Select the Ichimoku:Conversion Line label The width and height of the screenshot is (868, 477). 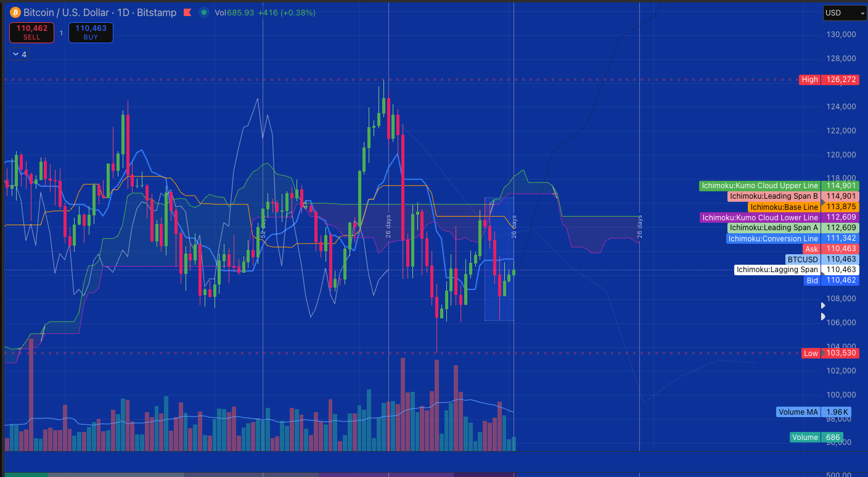(773, 239)
